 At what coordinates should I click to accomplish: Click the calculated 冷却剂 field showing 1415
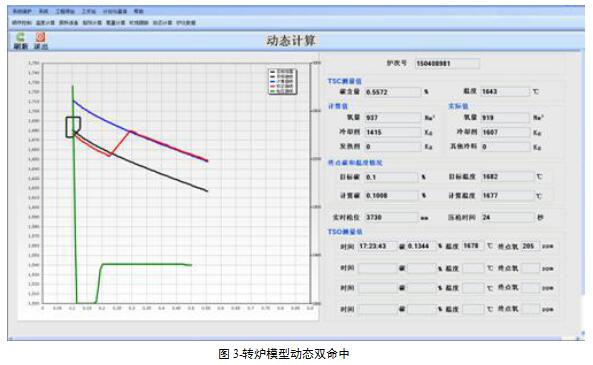click(393, 132)
